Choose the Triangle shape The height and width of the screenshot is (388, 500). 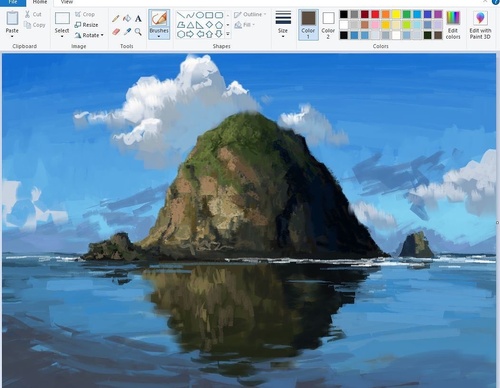click(190, 25)
